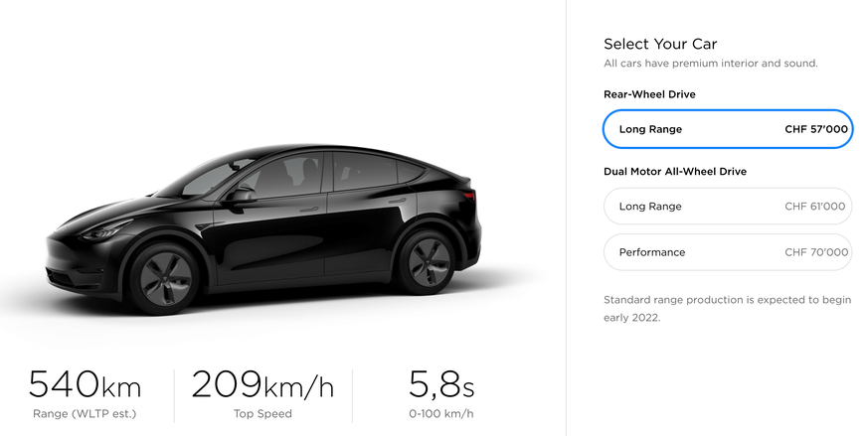This screenshot has height=436, width=868.
Task: Click the 209km/h top speed figure
Action: [x=262, y=384]
